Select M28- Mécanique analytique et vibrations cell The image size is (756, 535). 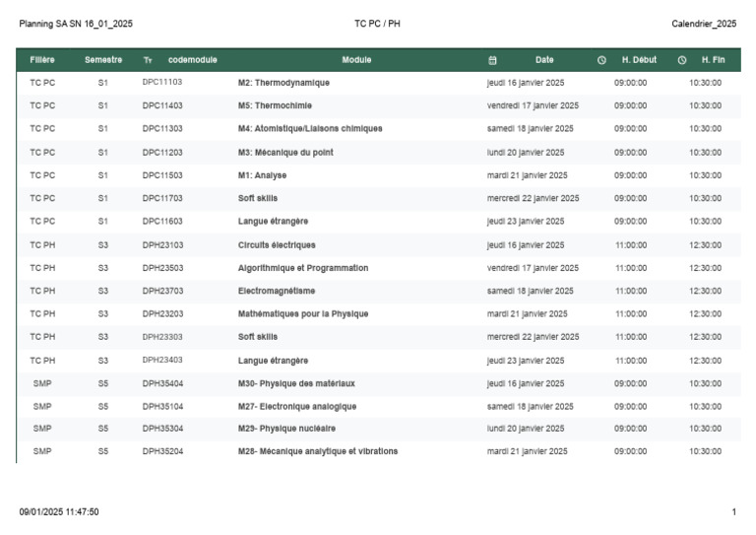pos(318,451)
